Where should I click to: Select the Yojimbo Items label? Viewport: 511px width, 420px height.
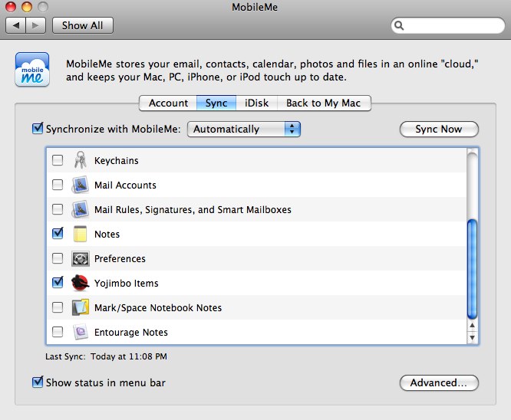pos(126,284)
